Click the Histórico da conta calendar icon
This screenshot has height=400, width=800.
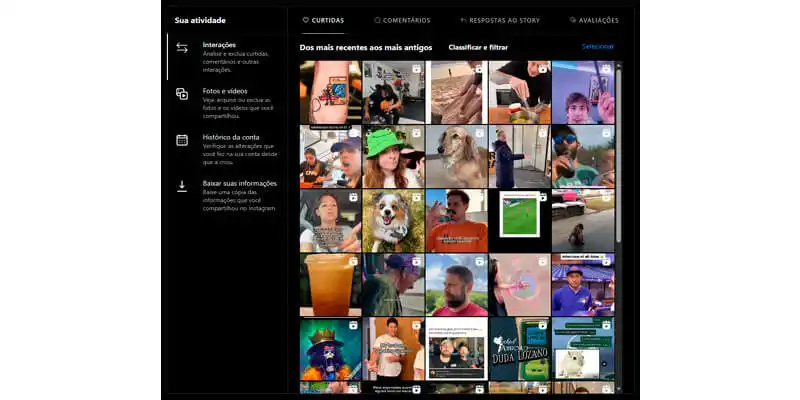(x=182, y=140)
